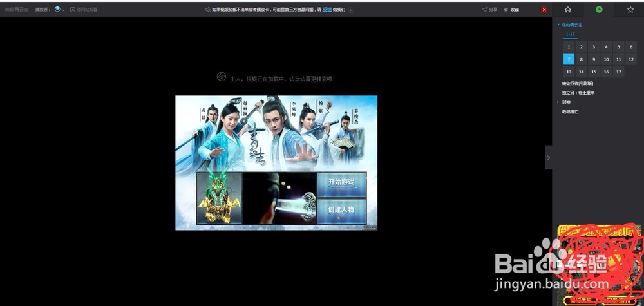The height and width of the screenshot is (306, 644).
Task: Play episode 16
Action: pyautogui.click(x=606, y=72)
